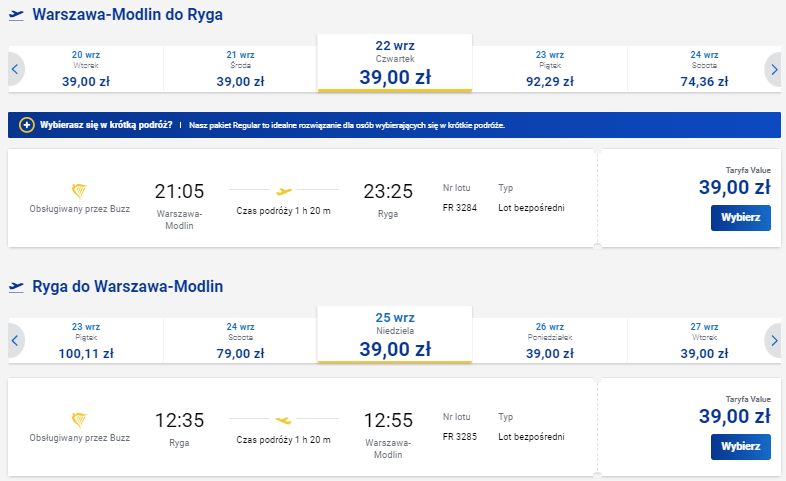This screenshot has height=481, width=786.
Task: Select outbound date 21 wrz Środa
Action: [x=240, y=69]
